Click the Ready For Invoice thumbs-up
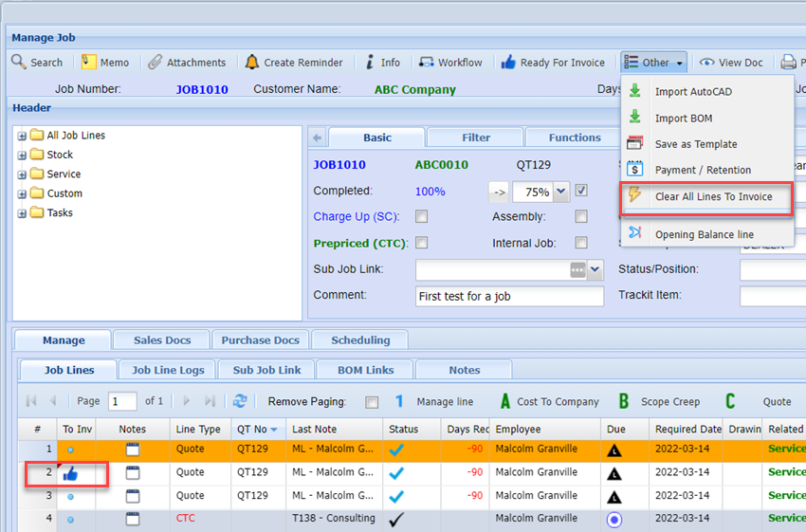The height and width of the screenshot is (532, 806). pos(508,63)
